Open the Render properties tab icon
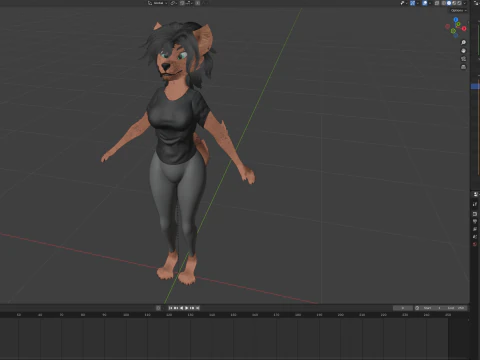 point(475,214)
